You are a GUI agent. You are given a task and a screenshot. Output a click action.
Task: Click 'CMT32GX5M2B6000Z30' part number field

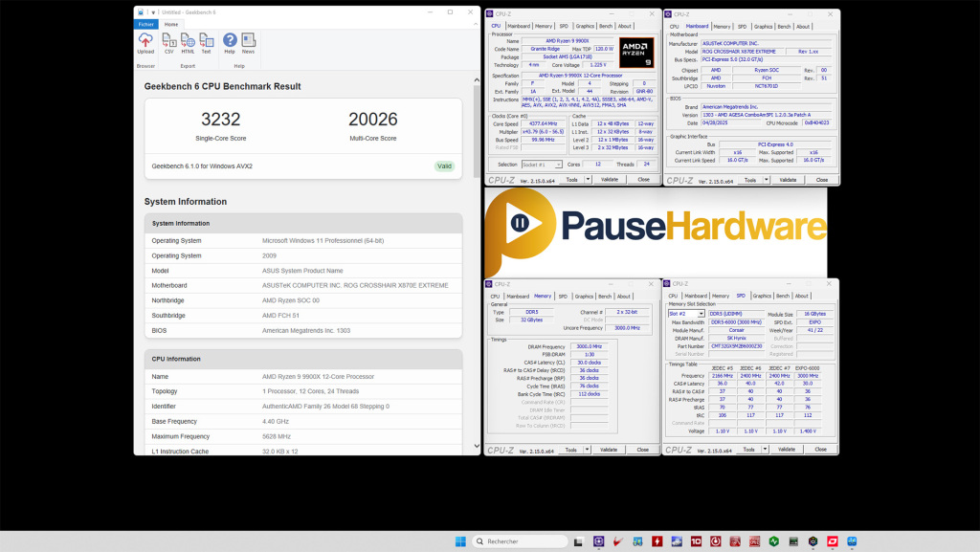[x=736, y=346]
